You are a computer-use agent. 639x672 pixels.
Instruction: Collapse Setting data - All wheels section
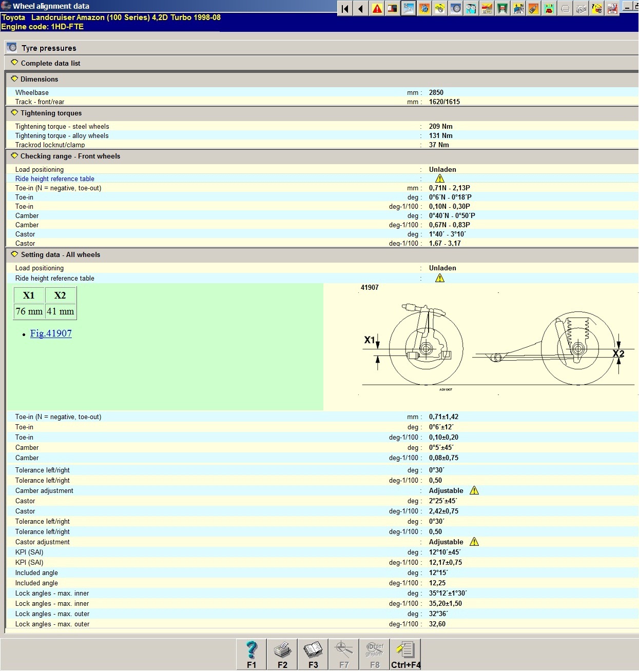click(14, 254)
